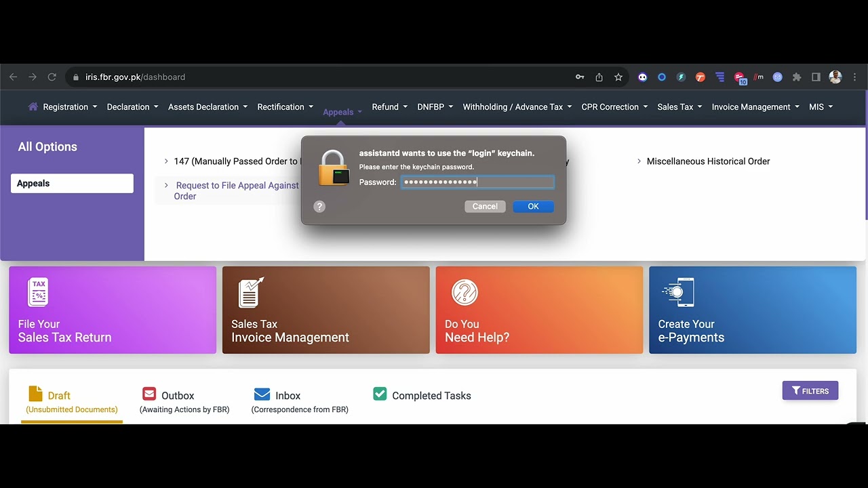
Task: Click the help question mark in keychain dialog
Action: pos(319,206)
